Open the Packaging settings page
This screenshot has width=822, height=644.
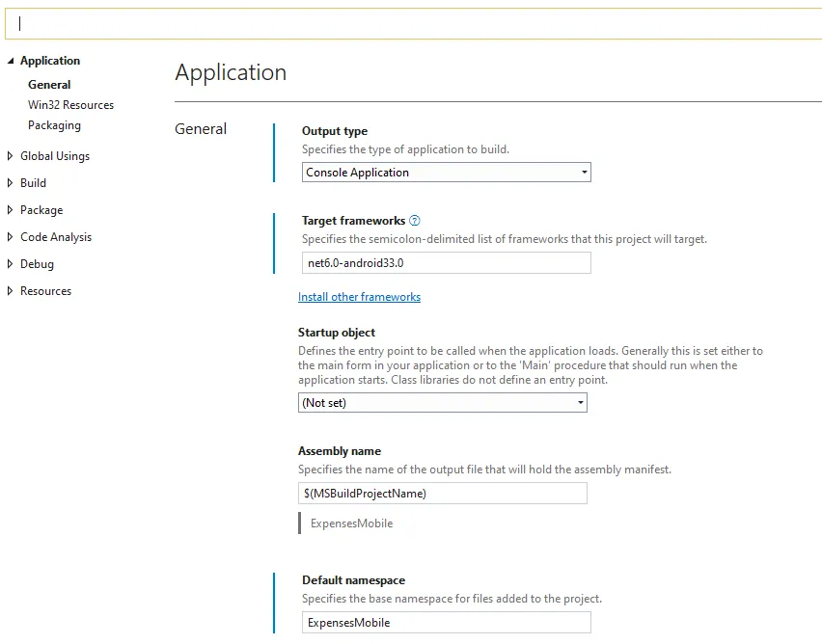(54, 125)
